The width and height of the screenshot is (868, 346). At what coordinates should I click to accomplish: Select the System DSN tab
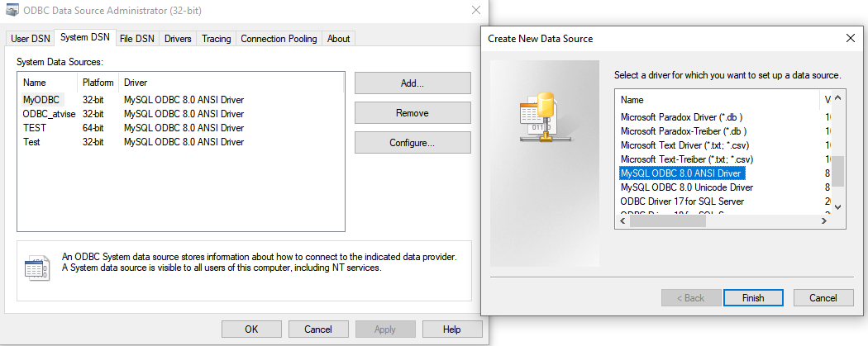[84, 38]
